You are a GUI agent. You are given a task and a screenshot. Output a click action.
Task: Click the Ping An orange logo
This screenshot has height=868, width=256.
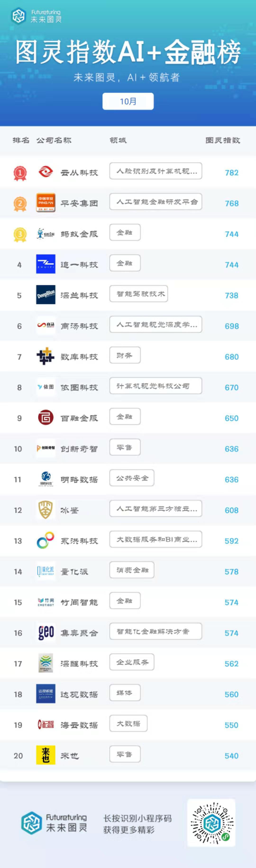pos(46,203)
